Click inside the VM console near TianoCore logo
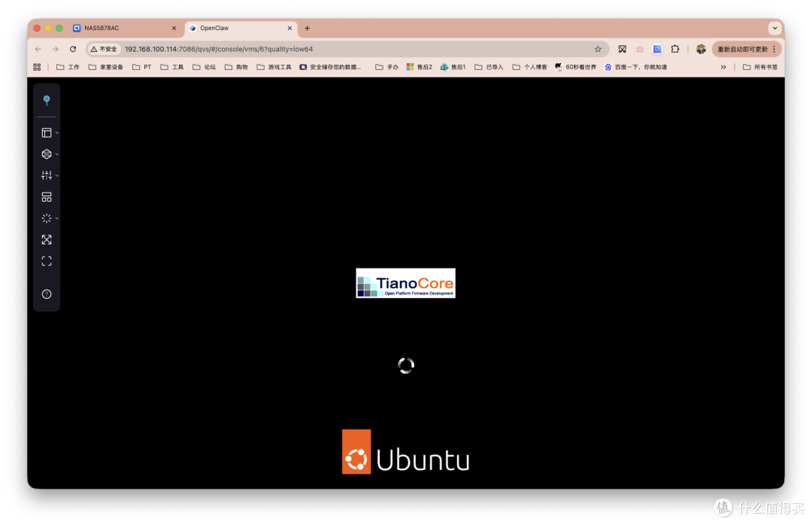 [x=405, y=283]
